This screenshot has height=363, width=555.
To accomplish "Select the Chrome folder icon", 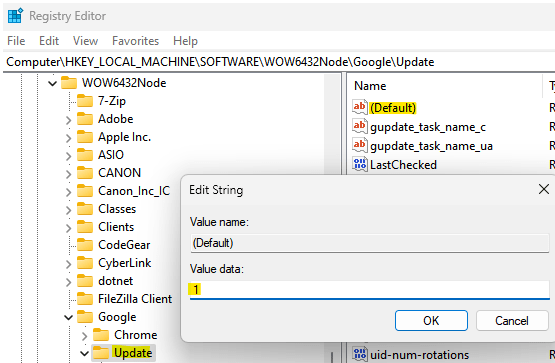I will (x=101, y=335).
